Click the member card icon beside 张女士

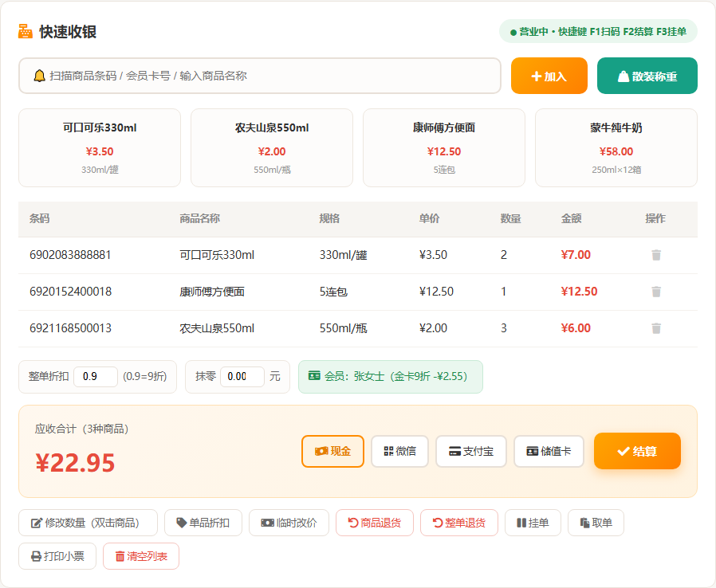(x=314, y=376)
